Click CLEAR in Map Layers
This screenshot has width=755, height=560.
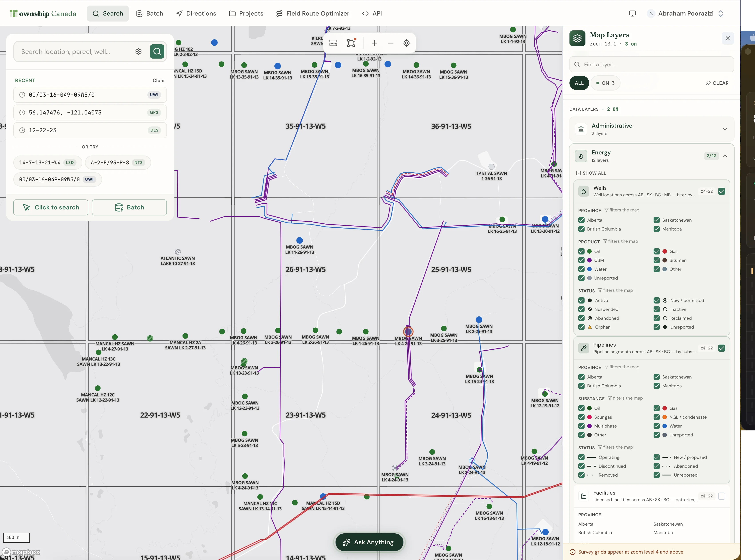click(x=717, y=83)
